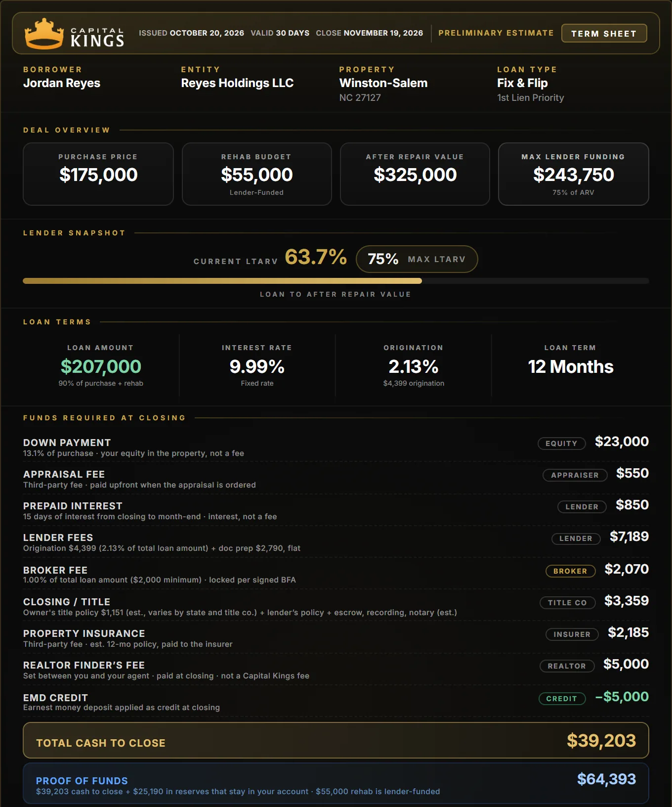
Task: Click the Fix & Flip loan type
Action: (x=522, y=83)
